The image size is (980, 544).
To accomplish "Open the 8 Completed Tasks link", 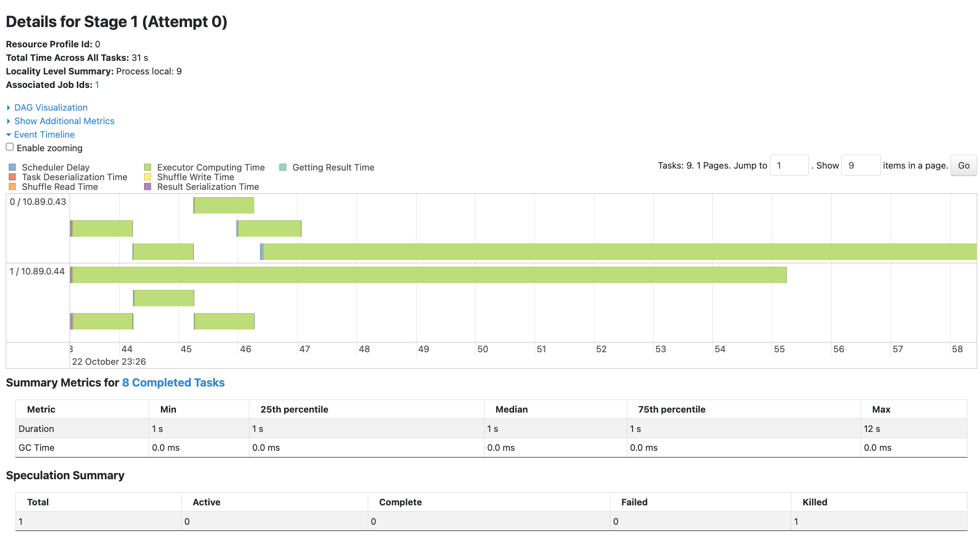I will (173, 383).
